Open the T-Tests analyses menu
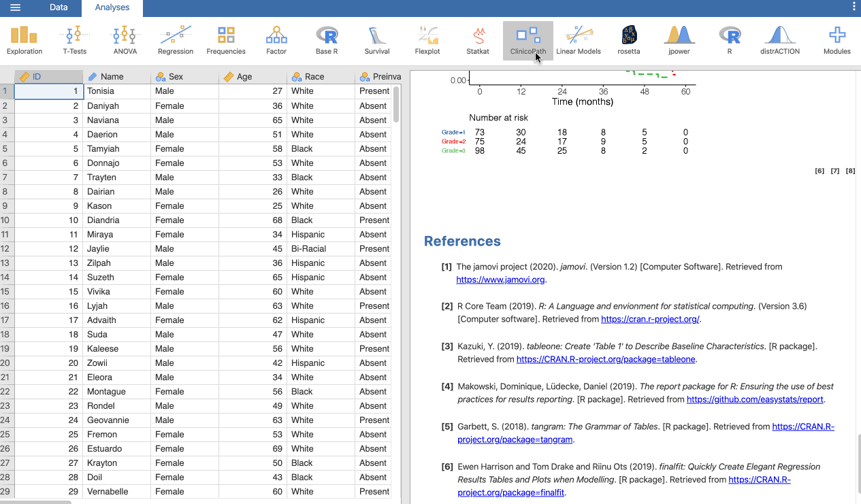 click(x=75, y=41)
